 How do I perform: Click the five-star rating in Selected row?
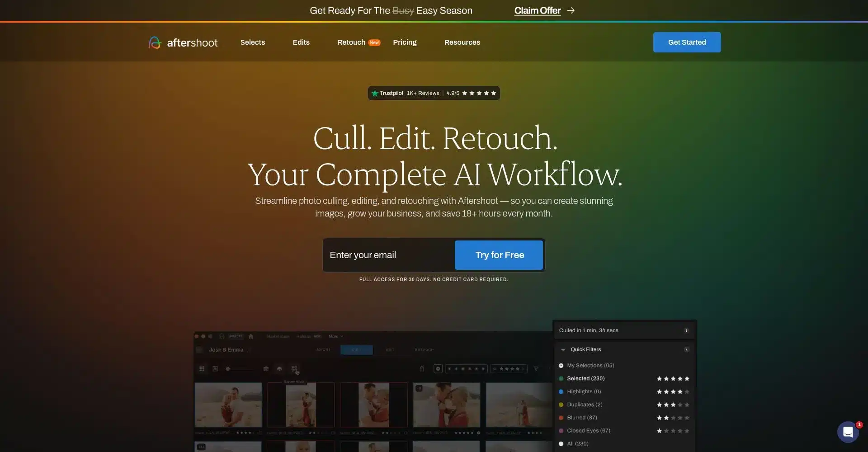tap(673, 378)
